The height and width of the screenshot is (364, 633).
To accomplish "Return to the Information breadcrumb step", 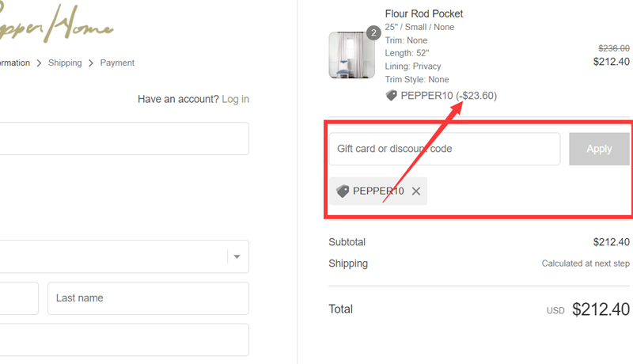I will pyautogui.click(x=14, y=63).
